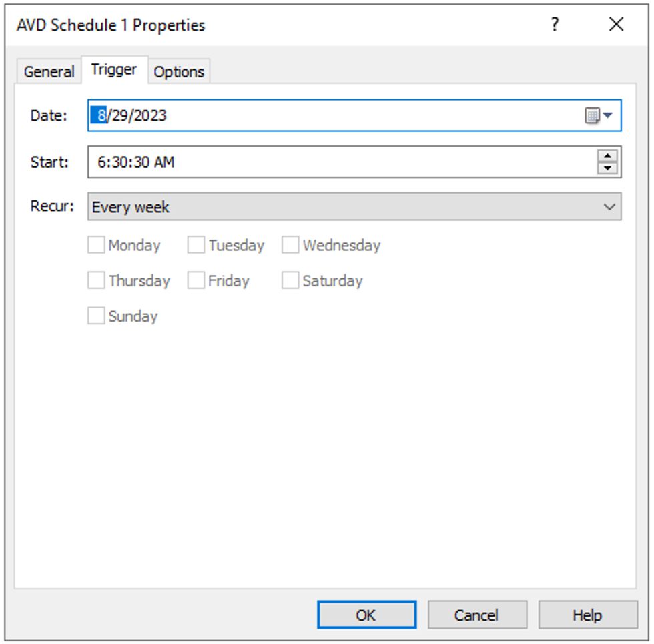Enable the Saturday checkbox
The image size is (654, 644).
(290, 280)
